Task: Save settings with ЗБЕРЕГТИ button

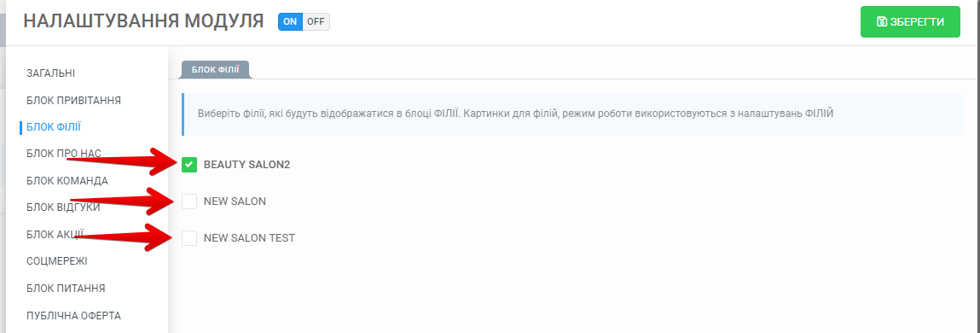Action: click(x=910, y=22)
